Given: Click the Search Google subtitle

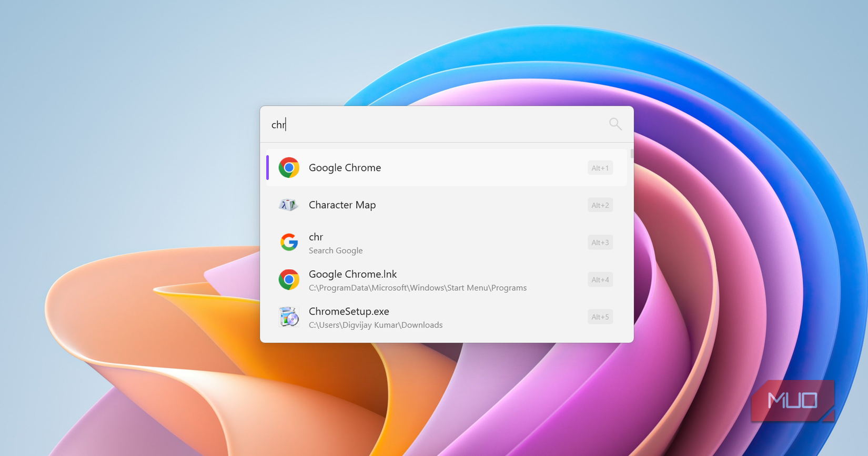Looking at the screenshot, I should 336,251.
